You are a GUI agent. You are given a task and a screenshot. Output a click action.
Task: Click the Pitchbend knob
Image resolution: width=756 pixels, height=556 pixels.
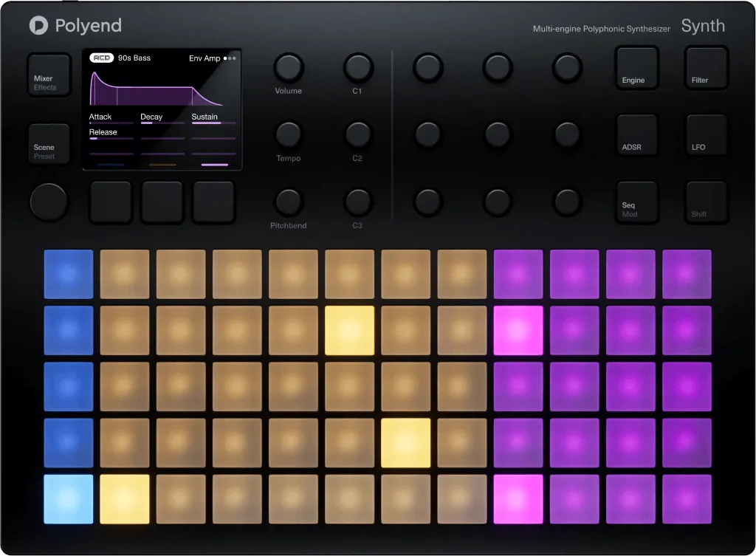click(289, 202)
